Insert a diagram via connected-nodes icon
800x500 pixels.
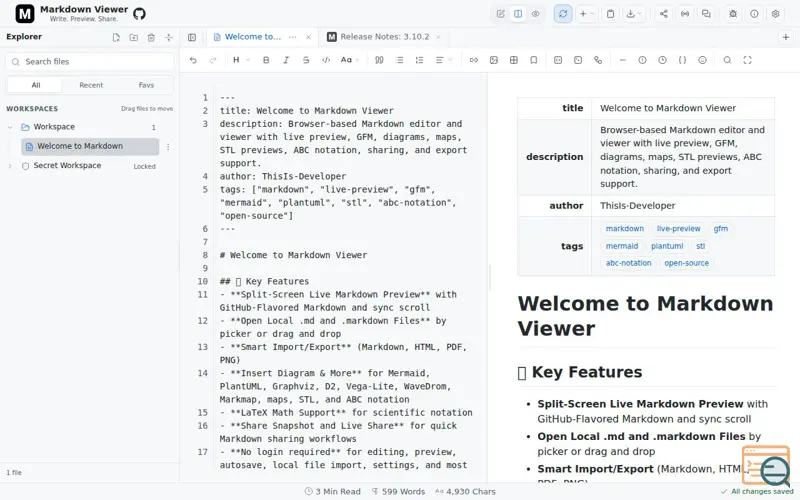[598, 60]
